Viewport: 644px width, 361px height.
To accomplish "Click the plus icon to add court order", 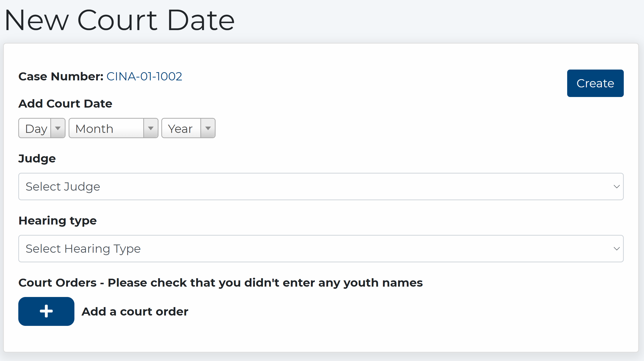I will [46, 311].
